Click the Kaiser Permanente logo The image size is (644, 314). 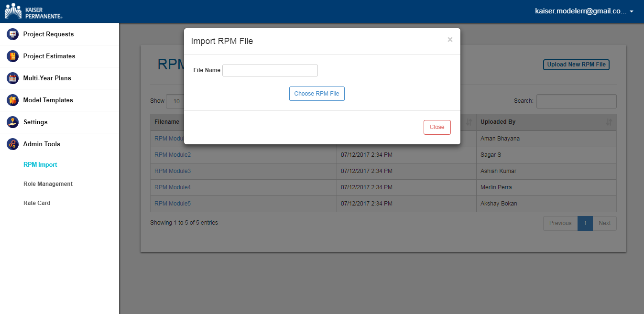point(33,11)
